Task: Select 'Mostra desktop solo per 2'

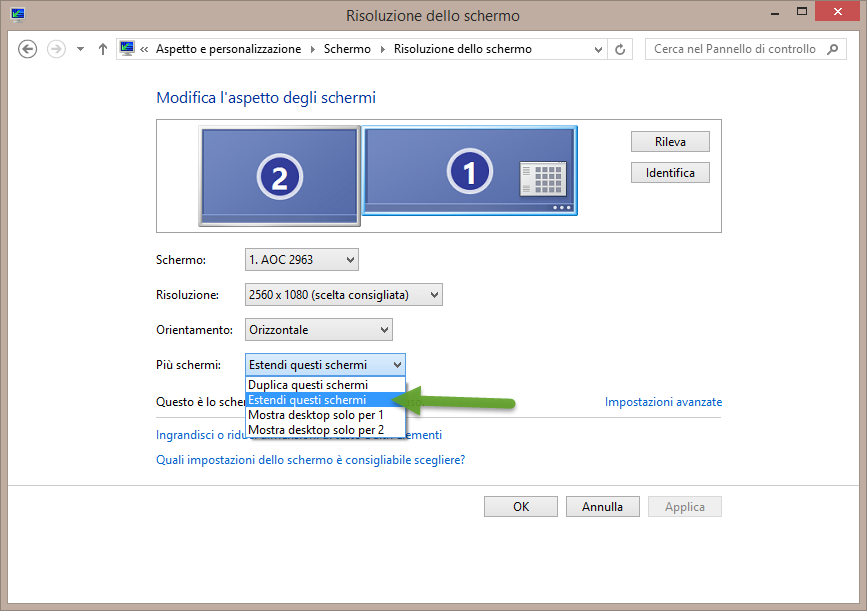Action: click(x=315, y=430)
